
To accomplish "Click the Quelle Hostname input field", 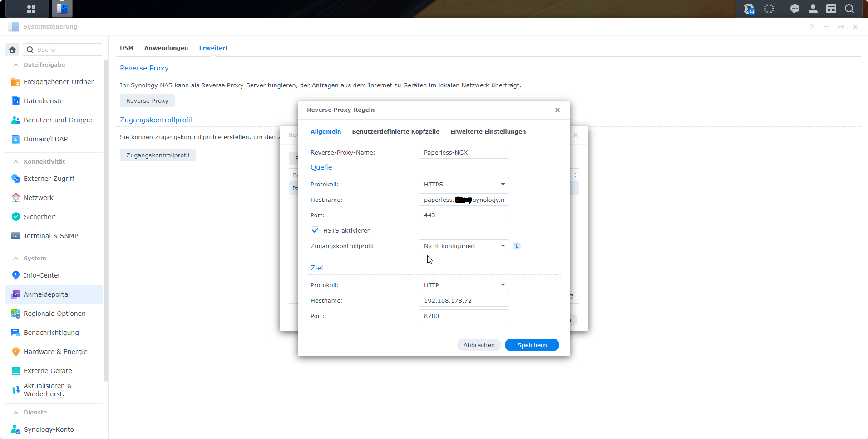I will click(x=464, y=200).
